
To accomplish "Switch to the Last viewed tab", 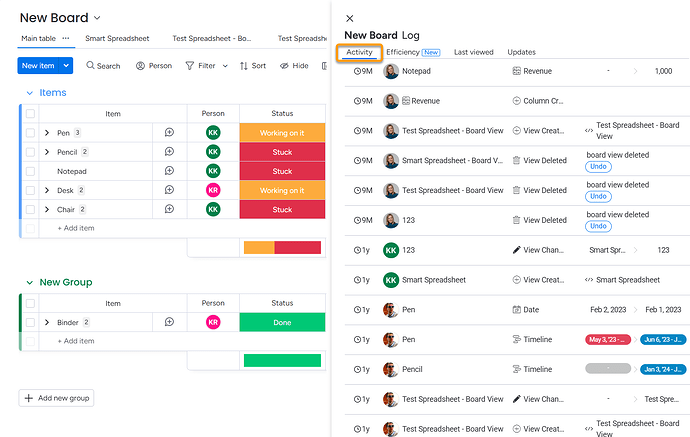I will tap(473, 52).
